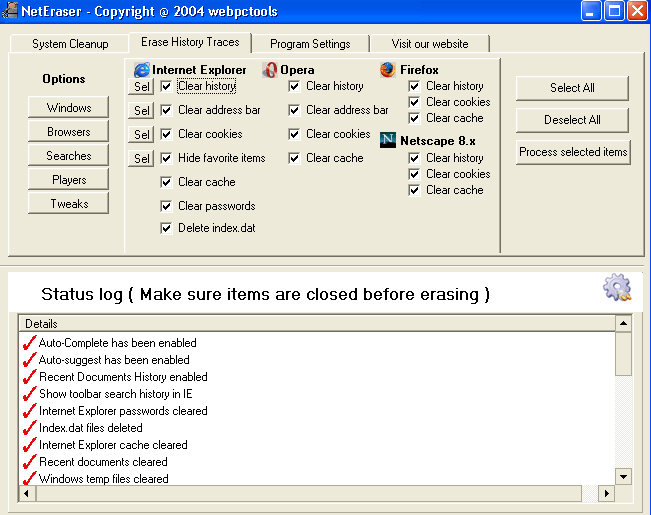Open Program Settings tab
This screenshot has width=651, height=515.
point(310,44)
